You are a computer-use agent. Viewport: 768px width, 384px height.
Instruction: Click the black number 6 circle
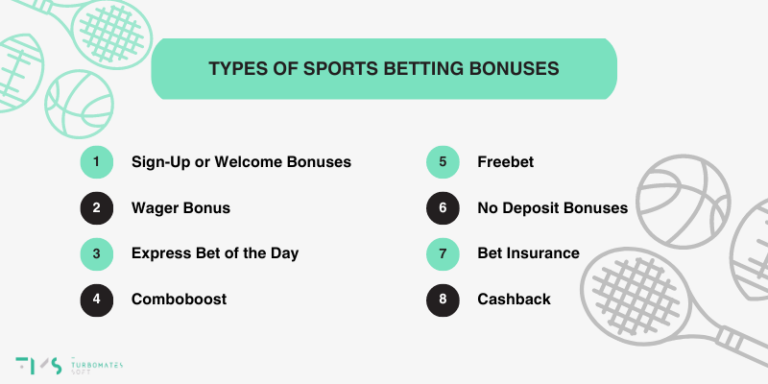tap(443, 208)
